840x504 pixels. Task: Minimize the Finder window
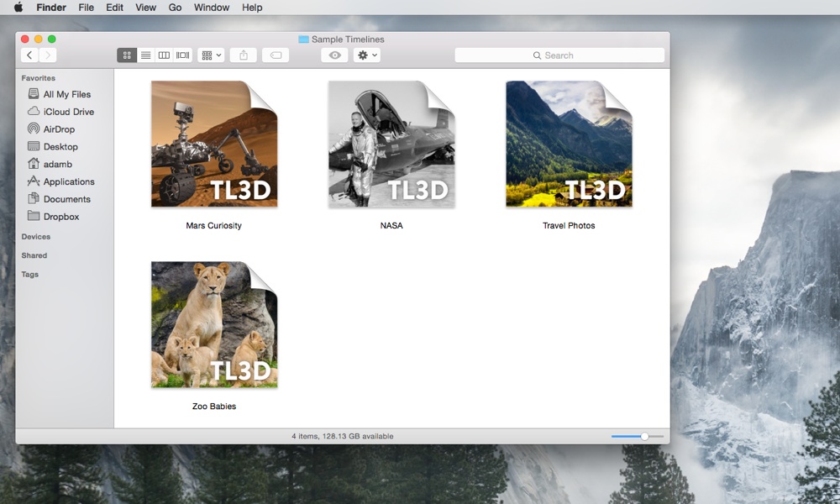click(38, 39)
